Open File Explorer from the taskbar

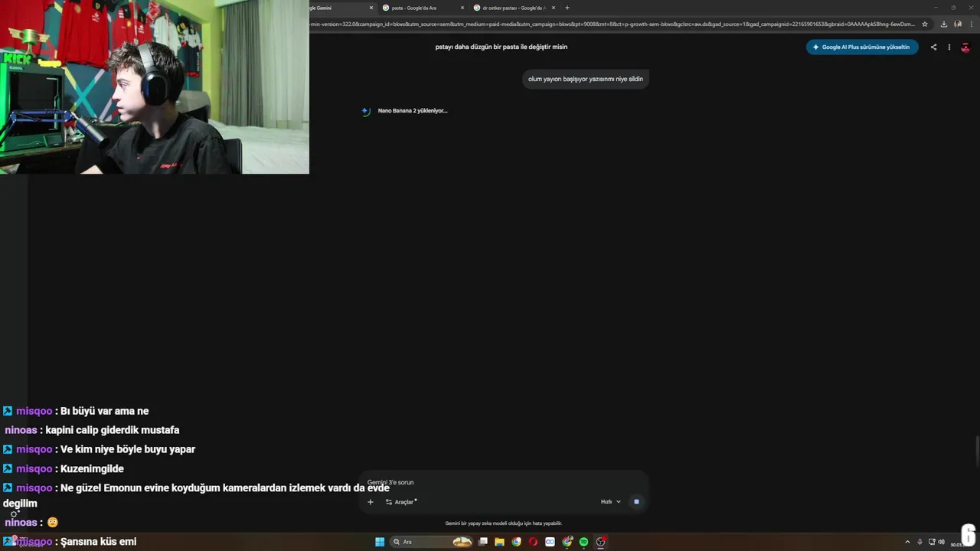tap(499, 542)
